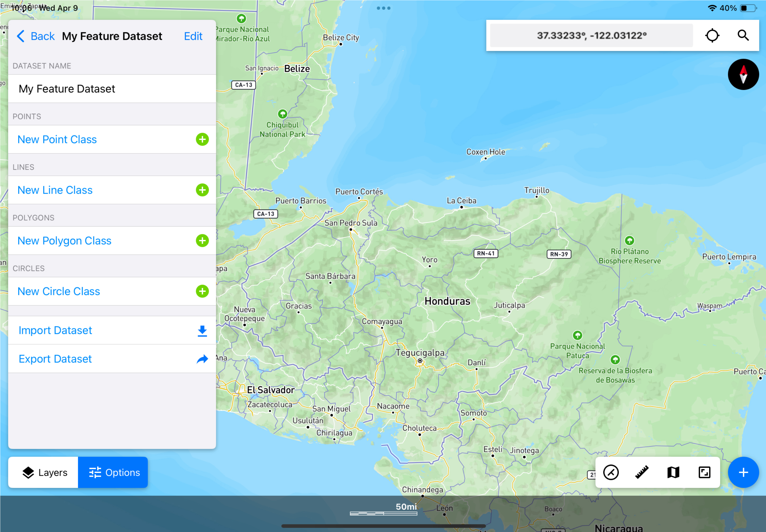Screen dimensions: 766x532
Task: Tap the blue plus add button
Action: pos(743,472)
